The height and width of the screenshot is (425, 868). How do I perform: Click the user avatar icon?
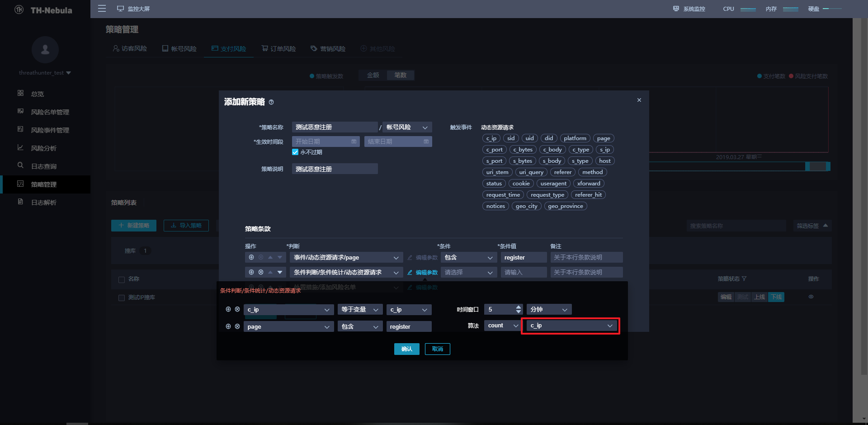click(x=45, y=50)
